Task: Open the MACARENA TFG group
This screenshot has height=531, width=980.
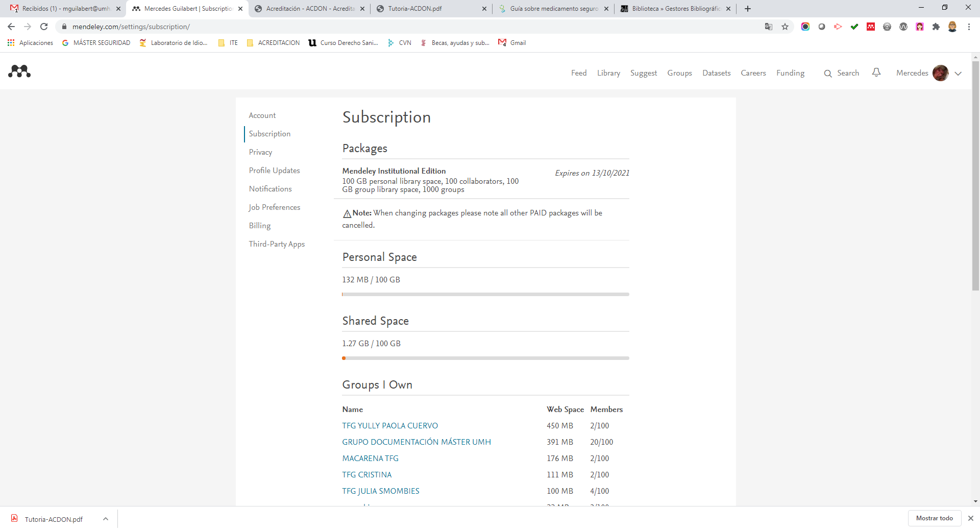Action: [x=370, y=458]
